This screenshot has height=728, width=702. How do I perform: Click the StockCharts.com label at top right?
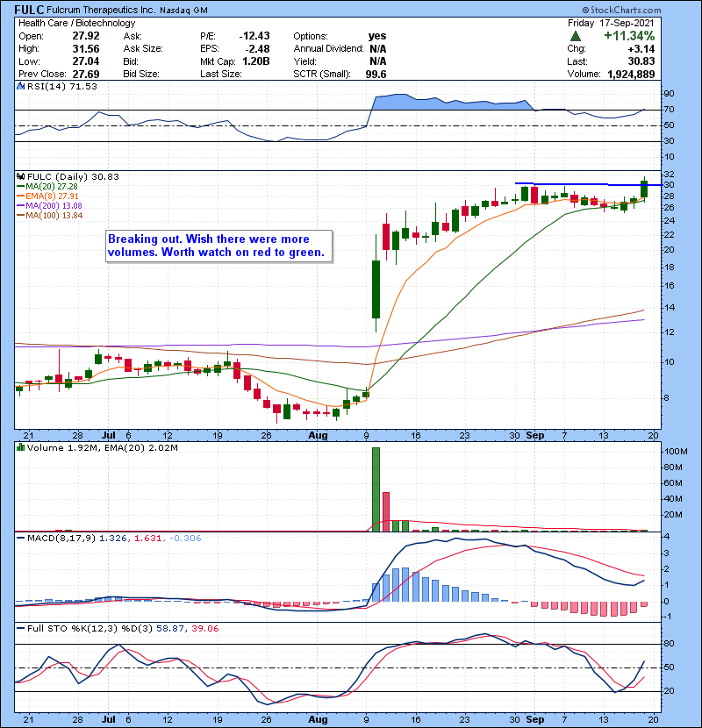(x=621, y=10)
